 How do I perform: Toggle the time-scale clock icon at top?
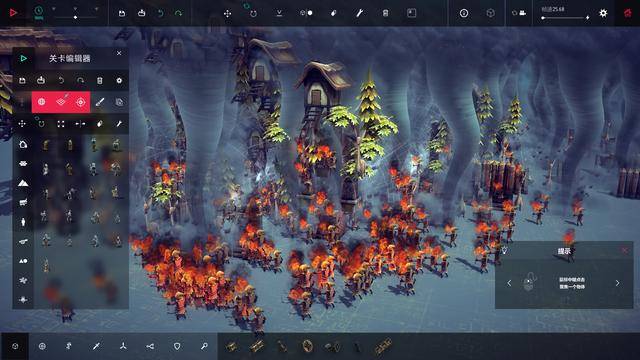pyautogui.click(x=39, y=12)
